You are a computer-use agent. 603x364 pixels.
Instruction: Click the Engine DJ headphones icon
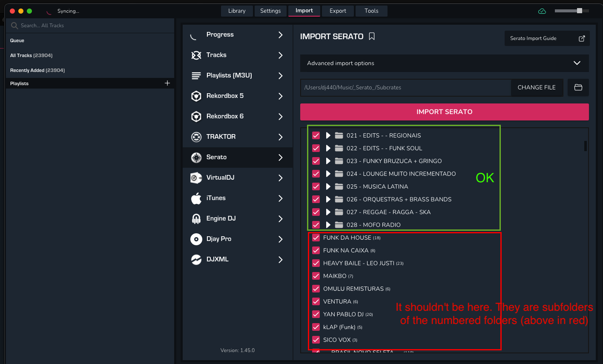click(196, 218)
